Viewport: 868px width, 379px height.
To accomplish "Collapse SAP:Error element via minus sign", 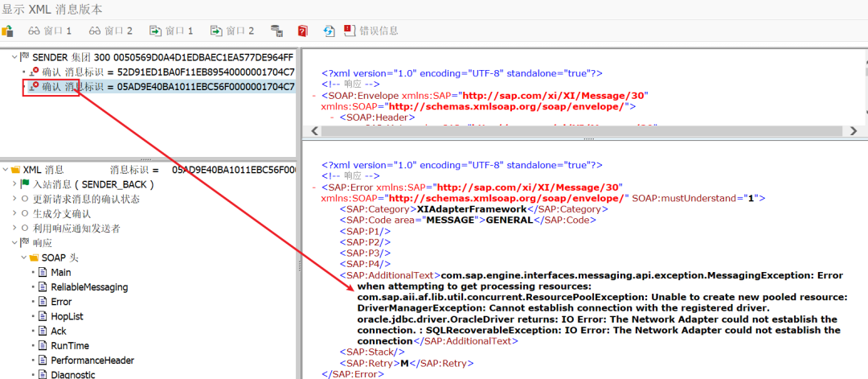I will pos(314,187).
